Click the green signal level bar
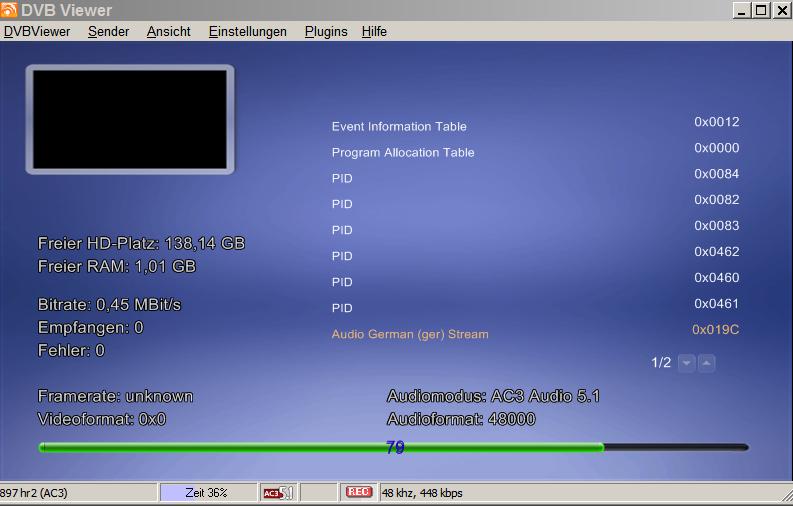 coord(320,447)
